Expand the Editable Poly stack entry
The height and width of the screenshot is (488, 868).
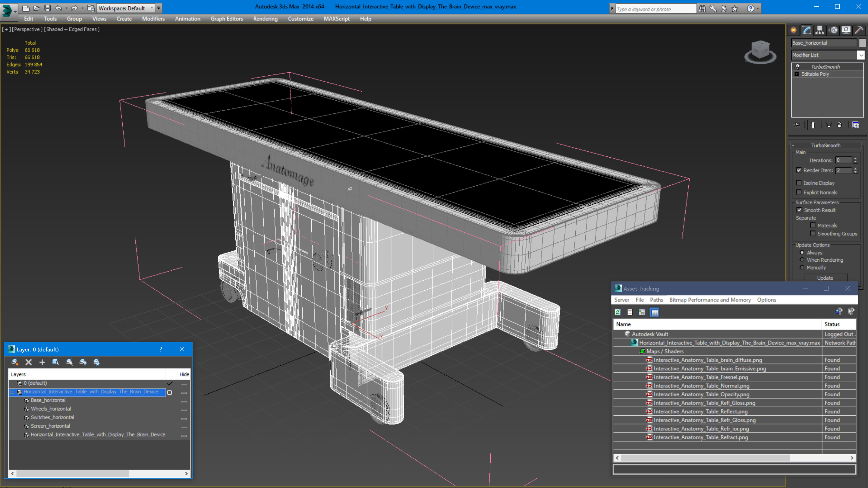pos(797,74)
